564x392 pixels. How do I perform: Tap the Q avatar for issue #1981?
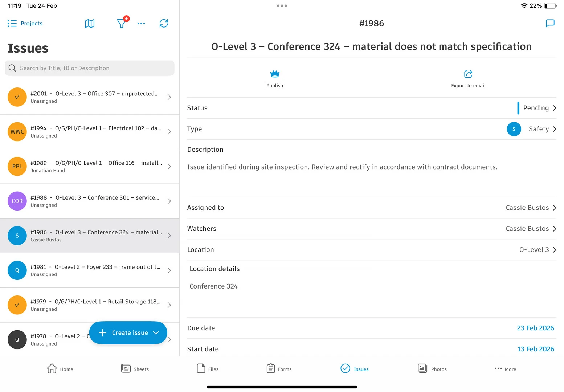[x=17, y=270]
